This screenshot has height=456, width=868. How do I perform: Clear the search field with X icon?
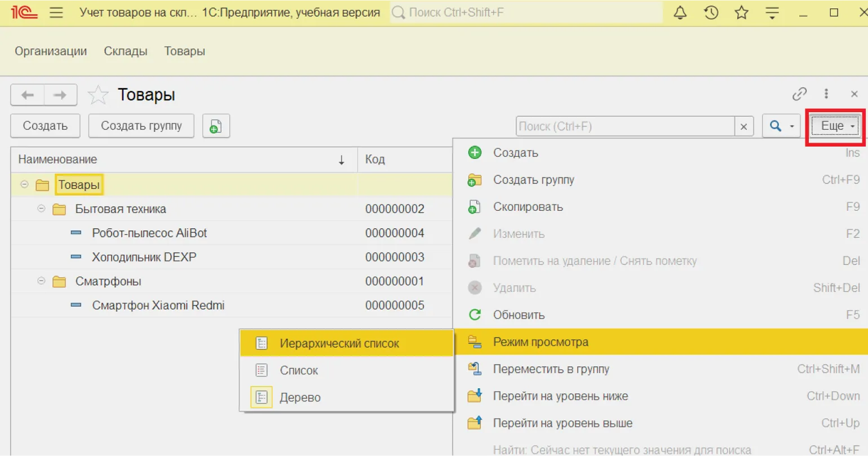743,126
